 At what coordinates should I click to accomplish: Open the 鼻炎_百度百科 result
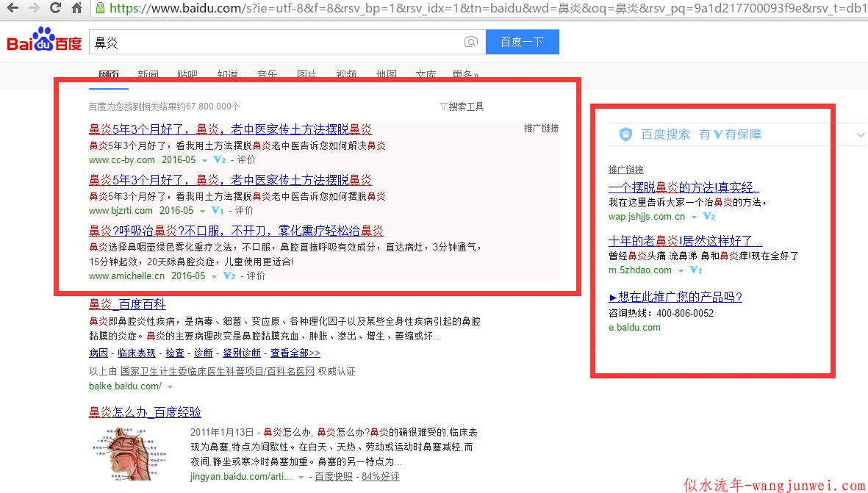coord(127,304)
